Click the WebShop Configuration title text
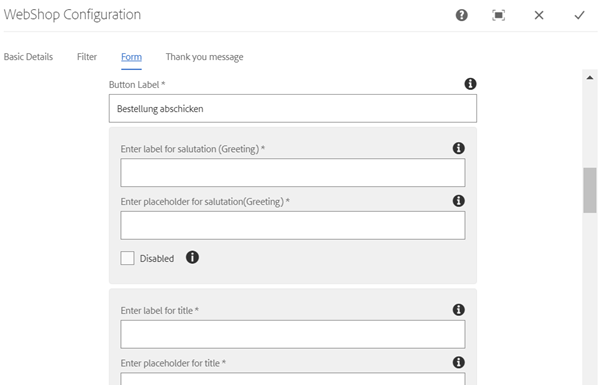The width and height of the screenshot is (602, 385). point(72,15)
